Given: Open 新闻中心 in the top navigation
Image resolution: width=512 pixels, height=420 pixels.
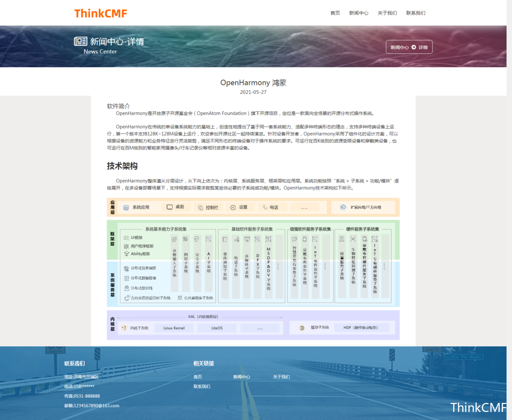Looking at the screenshot, I should [358, 13].
